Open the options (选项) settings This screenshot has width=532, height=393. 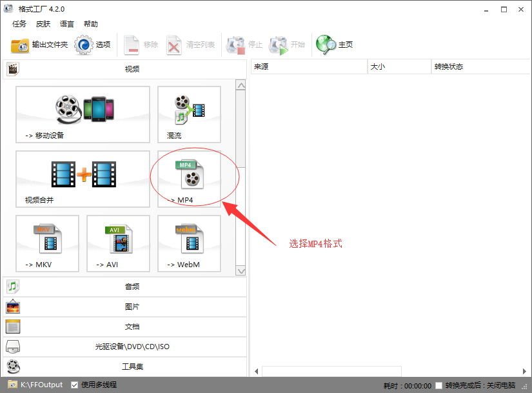[x=94, y=45]
